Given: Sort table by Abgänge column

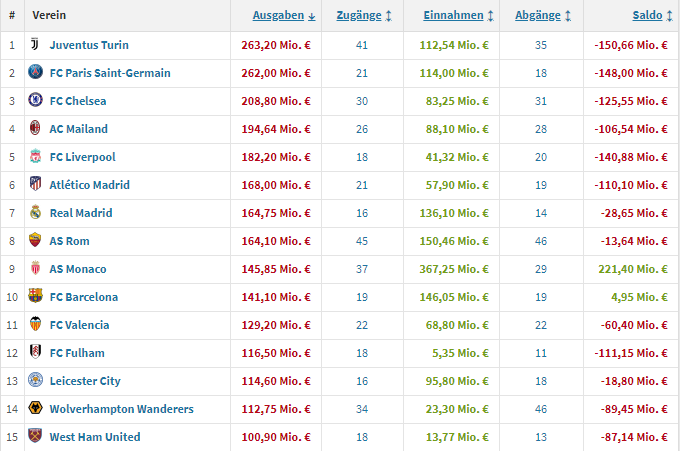Looking at the screenshot, I should tap(543, 15).
